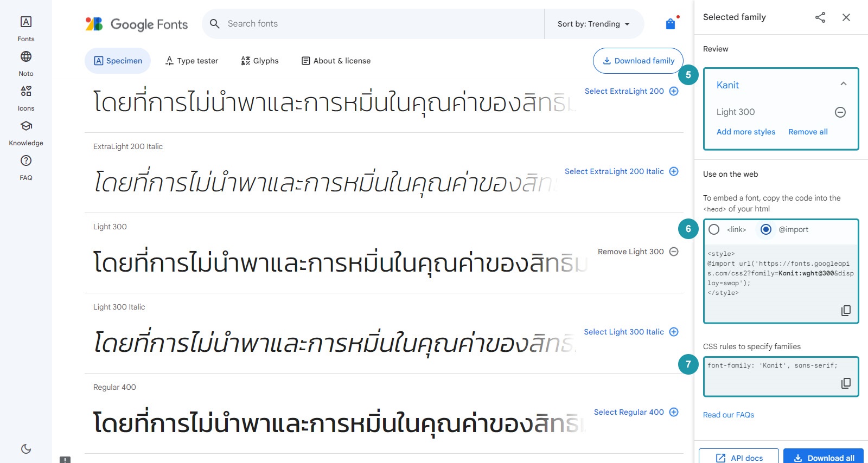
Task: Open the Fonts section in sidebar
Action: pos(26,29)
